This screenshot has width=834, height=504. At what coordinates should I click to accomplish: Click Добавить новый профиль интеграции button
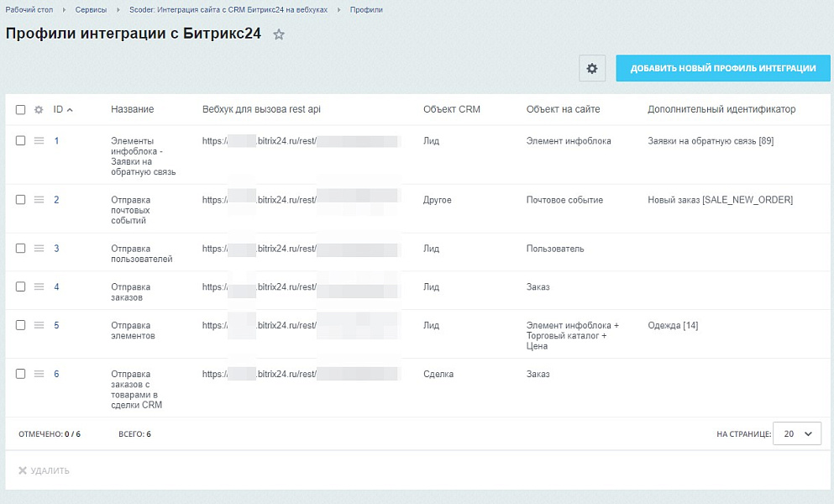(x=723, y=69)
